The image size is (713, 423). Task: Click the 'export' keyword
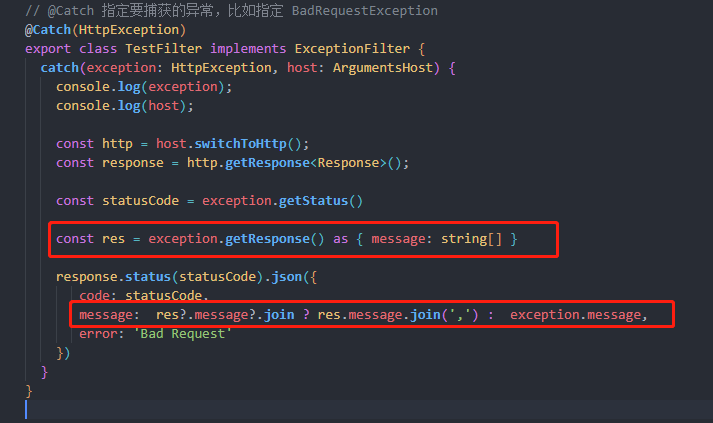48,49
